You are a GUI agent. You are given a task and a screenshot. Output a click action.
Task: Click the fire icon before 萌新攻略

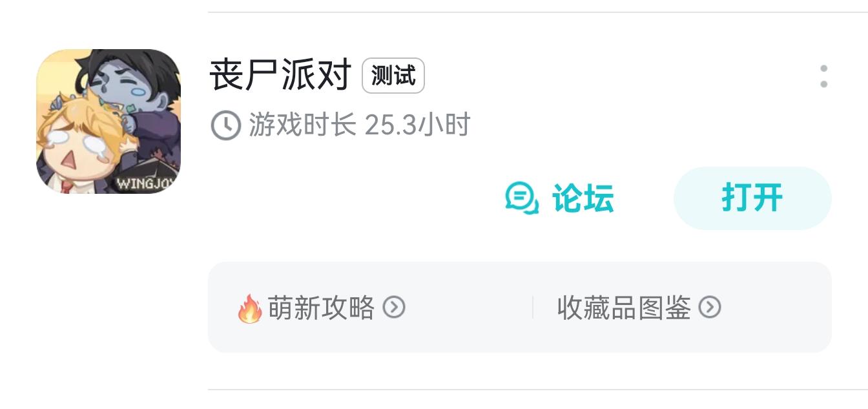[x=250, y=308]
